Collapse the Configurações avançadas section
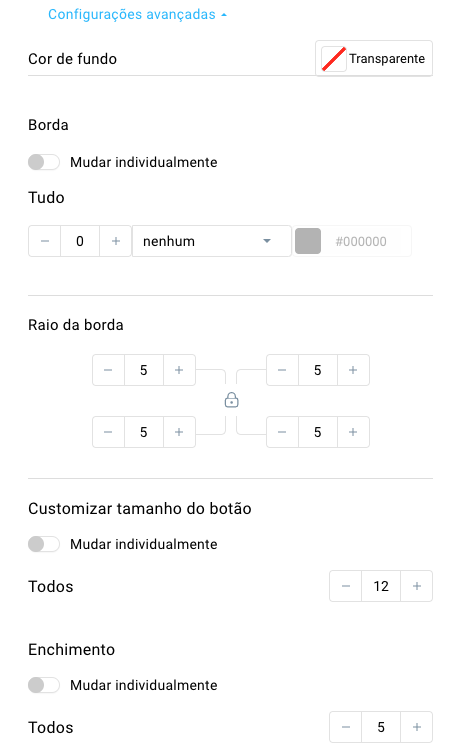 pos(137,14)
